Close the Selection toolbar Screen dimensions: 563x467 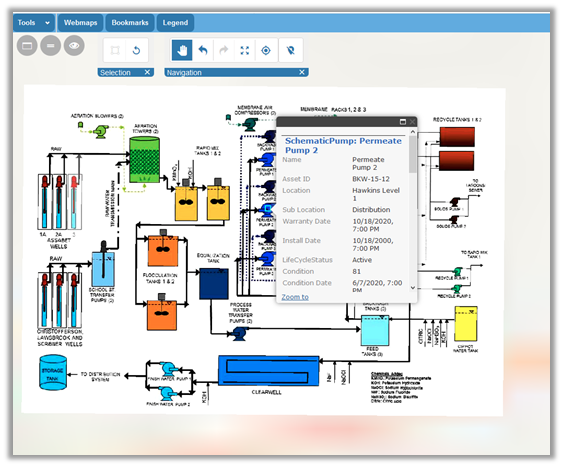click(147, 72)
